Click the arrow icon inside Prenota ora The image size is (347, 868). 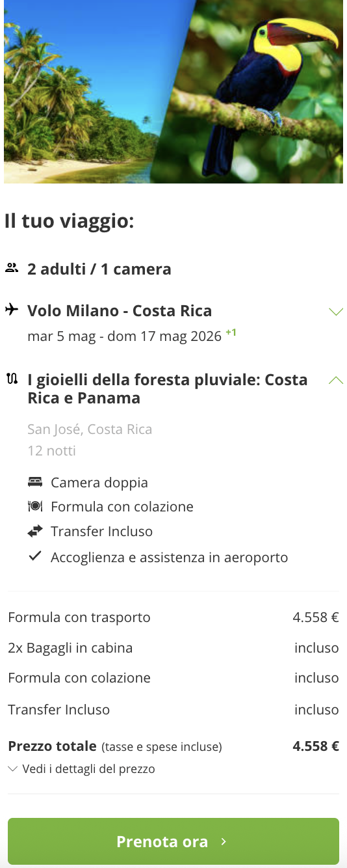pyautogui.click(x=224, y=841)
